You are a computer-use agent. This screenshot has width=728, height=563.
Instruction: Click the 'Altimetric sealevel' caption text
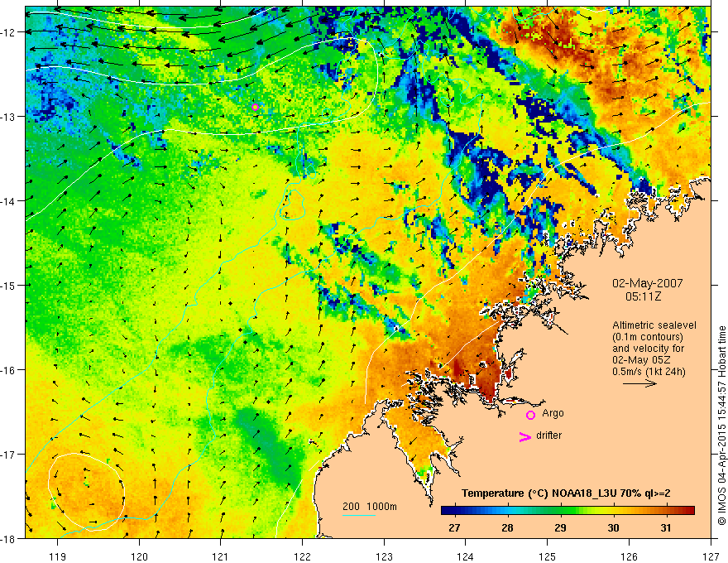(x=654, y=325)
